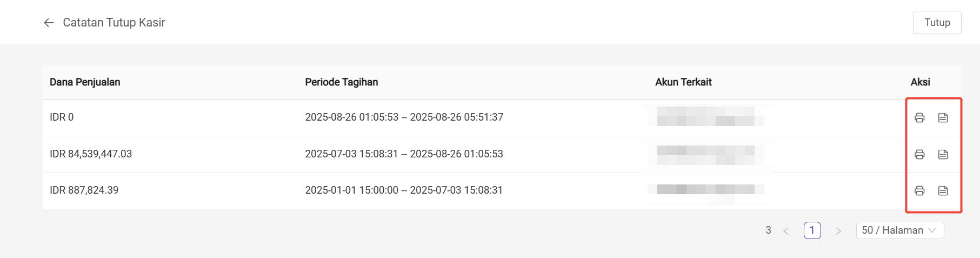View document for IDR 887,824.39 row
Image resolution: width=980 pixels, height=258 pixels.
(943, 190)
